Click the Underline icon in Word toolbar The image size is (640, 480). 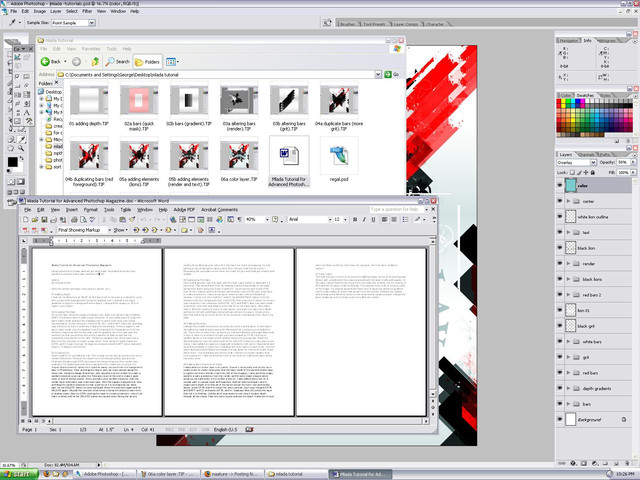(373, 220)
